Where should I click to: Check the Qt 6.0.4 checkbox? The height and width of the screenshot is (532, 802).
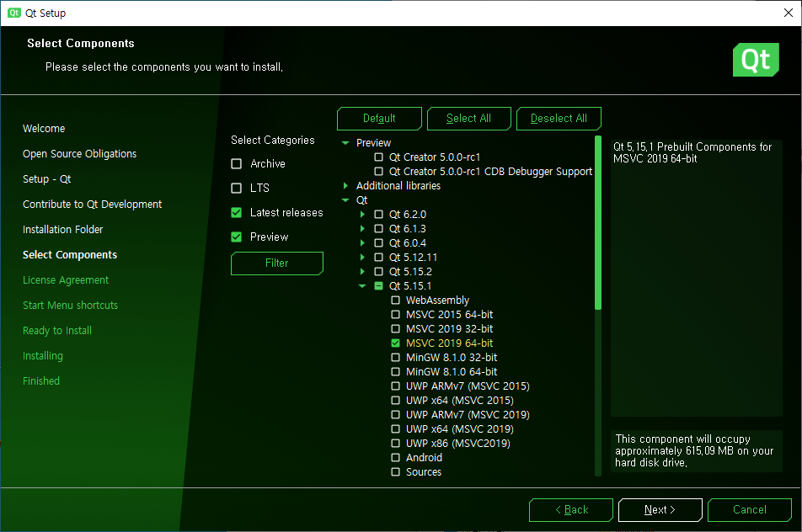pyautogui.click(x=378, y=242)
